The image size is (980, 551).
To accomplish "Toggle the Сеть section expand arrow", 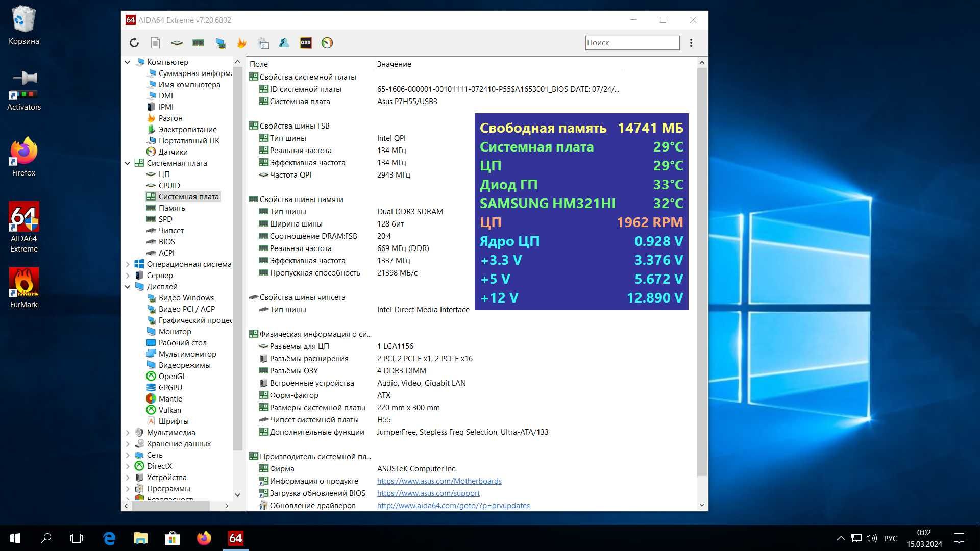I will tap(128, 454).
